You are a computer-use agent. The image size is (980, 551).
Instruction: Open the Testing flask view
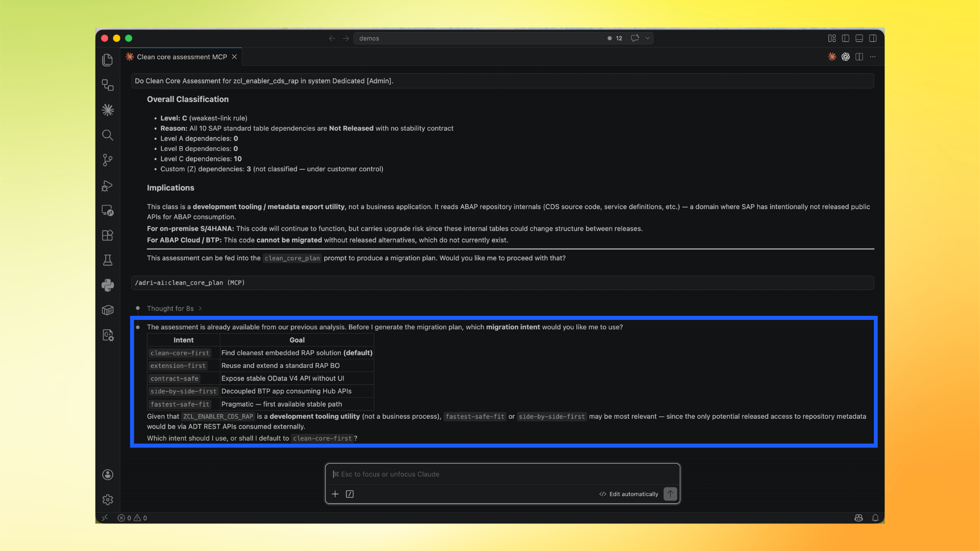(x=107, y=260)
